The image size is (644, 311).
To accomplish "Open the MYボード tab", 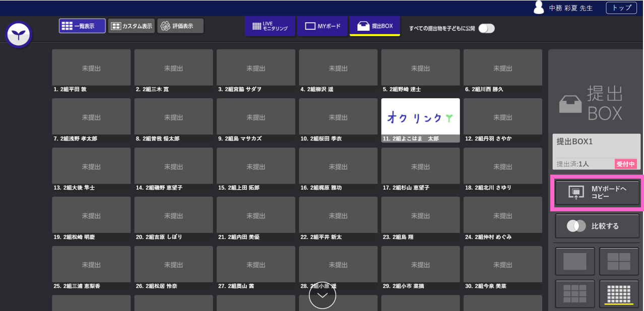I will click(322, 26).
